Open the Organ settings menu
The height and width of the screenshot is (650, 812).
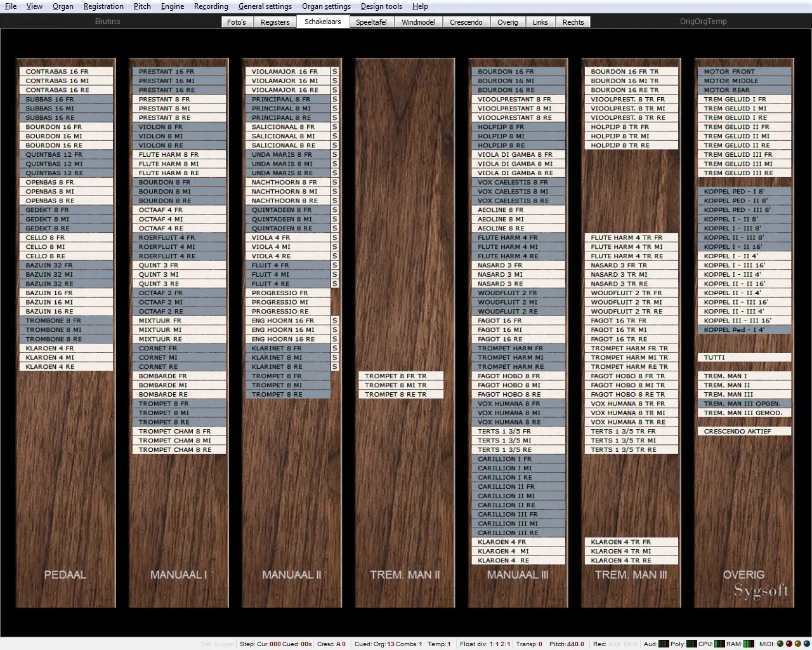coord(326,6)
